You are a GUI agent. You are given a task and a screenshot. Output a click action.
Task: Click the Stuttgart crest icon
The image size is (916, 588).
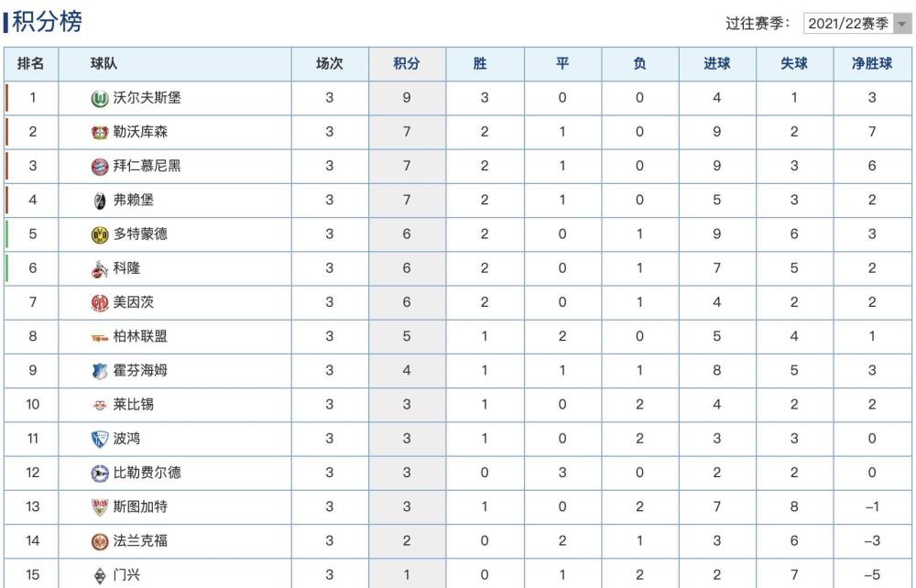[100, 506]
